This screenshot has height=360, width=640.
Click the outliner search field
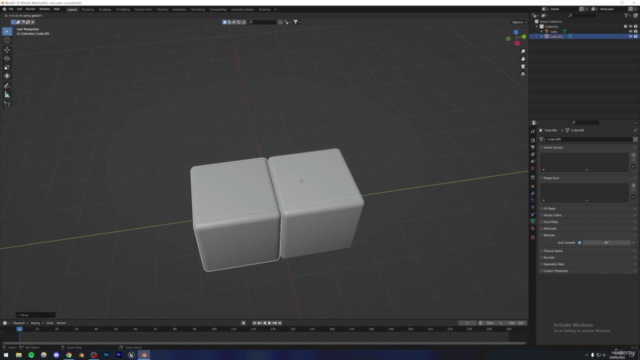pos(582,16)
